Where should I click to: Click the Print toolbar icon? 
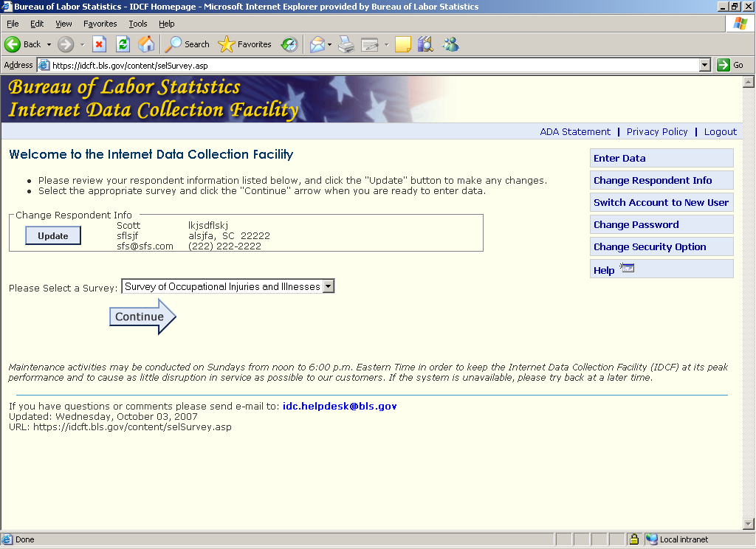pos(346,44)
